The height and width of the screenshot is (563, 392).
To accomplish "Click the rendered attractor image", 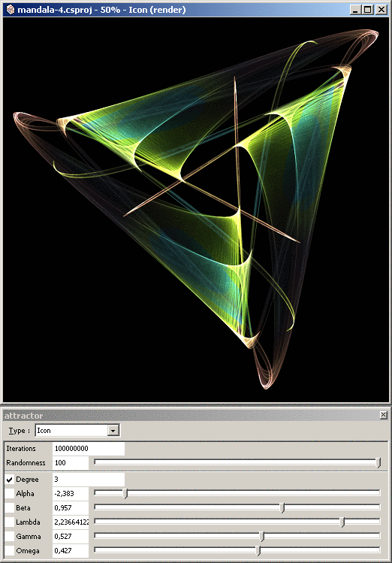I will point(196,209).
